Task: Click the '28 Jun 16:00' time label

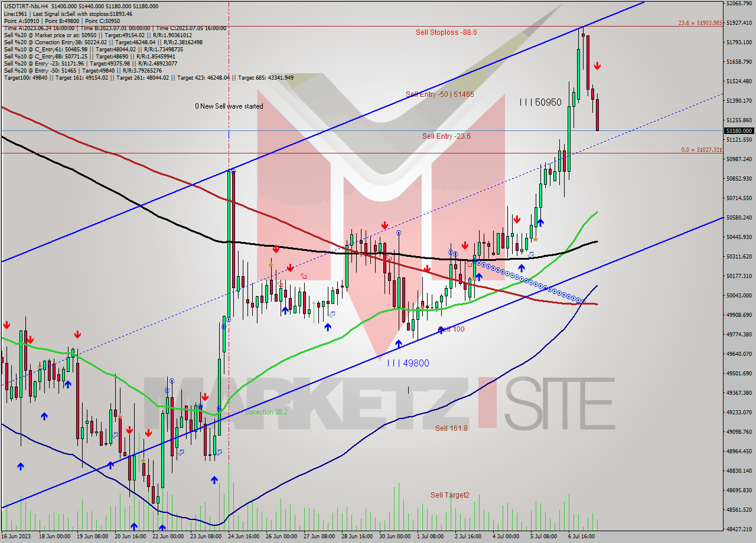Action: coord(357,537)
